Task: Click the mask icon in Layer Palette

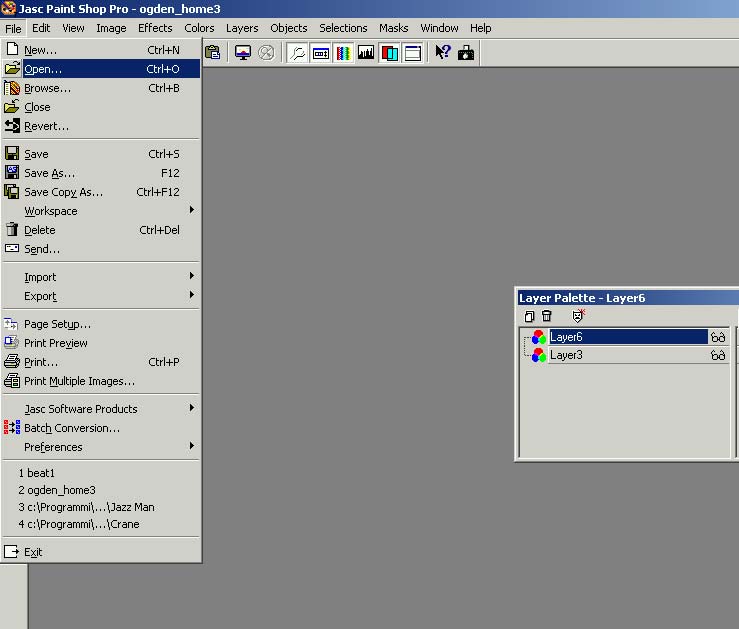Action: [x=578, y=315]
